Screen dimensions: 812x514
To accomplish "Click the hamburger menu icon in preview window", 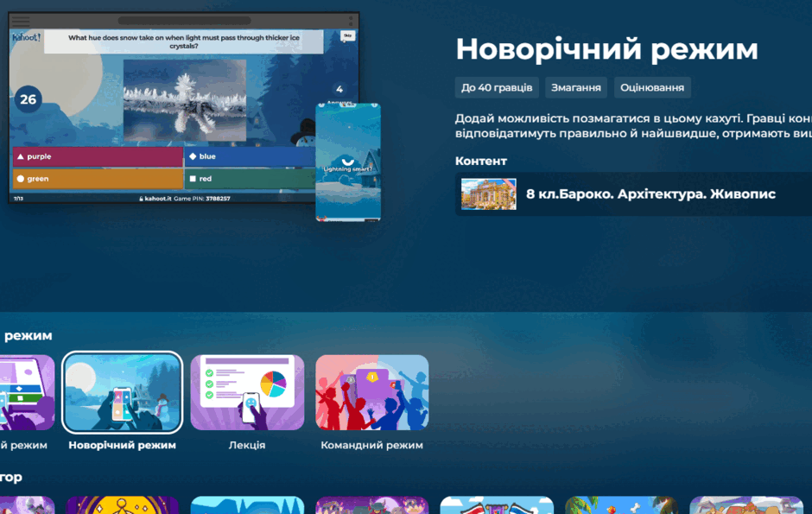I will 21,21.
